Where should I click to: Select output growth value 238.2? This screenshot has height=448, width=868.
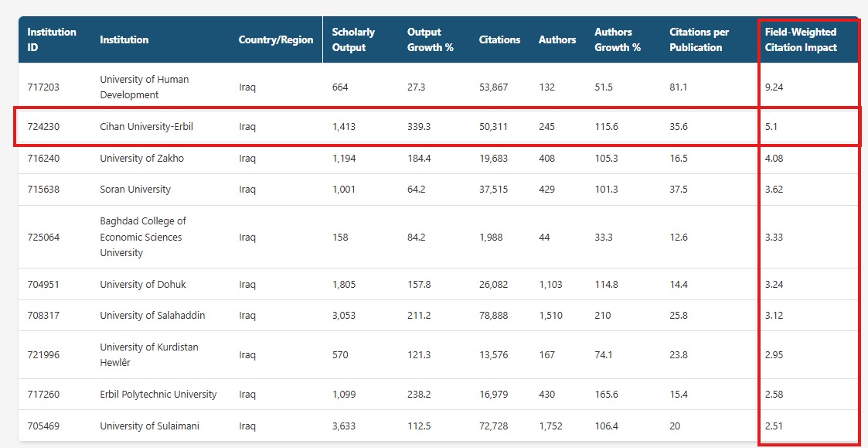click(419, 394)
